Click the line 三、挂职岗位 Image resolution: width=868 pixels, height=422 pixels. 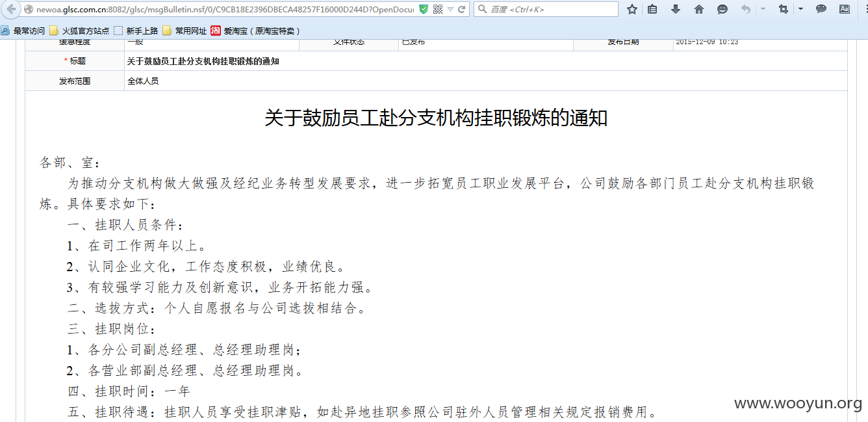point(112,329)
